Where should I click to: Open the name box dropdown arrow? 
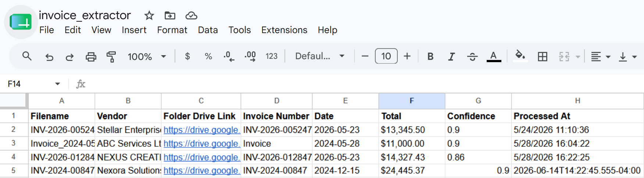(x=57, y=84)
